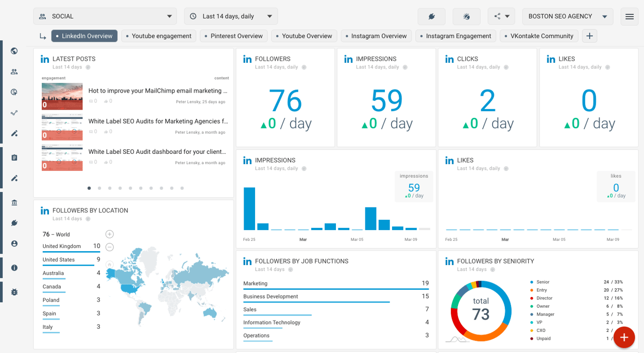Viewport: 644px width, 353px height.
Task: Click the LinkedIn icon on the Impressions widget
Action: pos(348,59)
